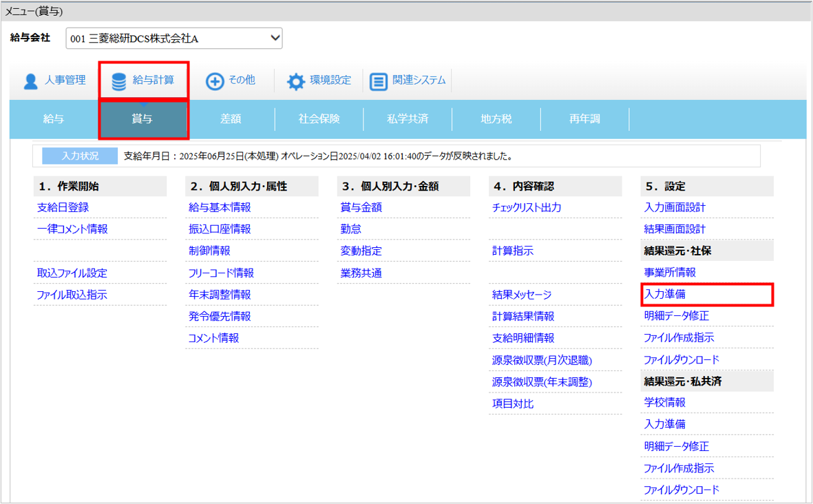Open the 事業所情報 link

[x=670, y=272]
